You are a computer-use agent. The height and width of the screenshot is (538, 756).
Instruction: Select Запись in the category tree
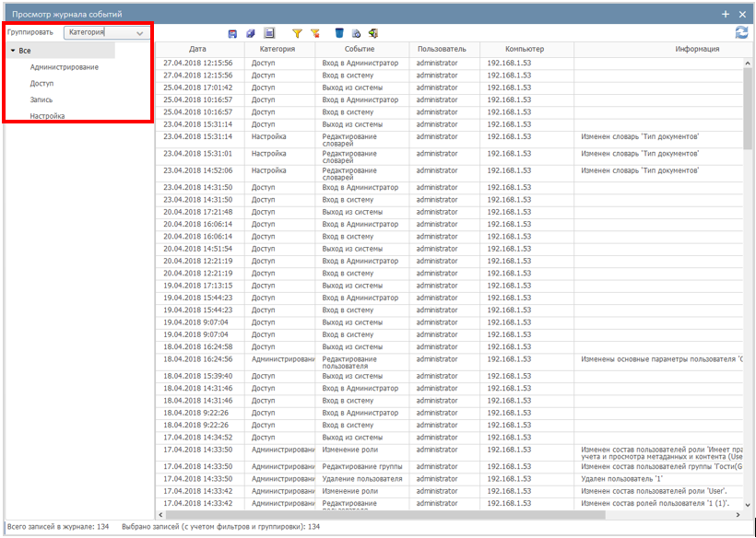[x=42, y=99]
